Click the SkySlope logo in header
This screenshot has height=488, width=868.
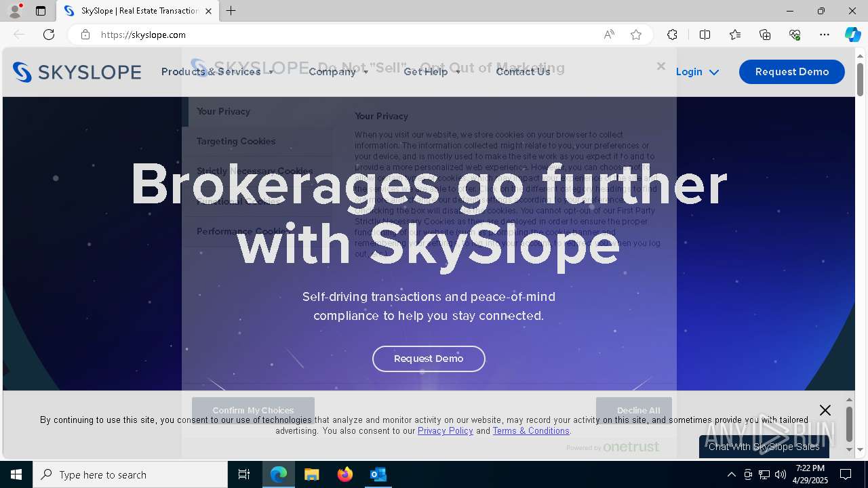click(77, 72)
